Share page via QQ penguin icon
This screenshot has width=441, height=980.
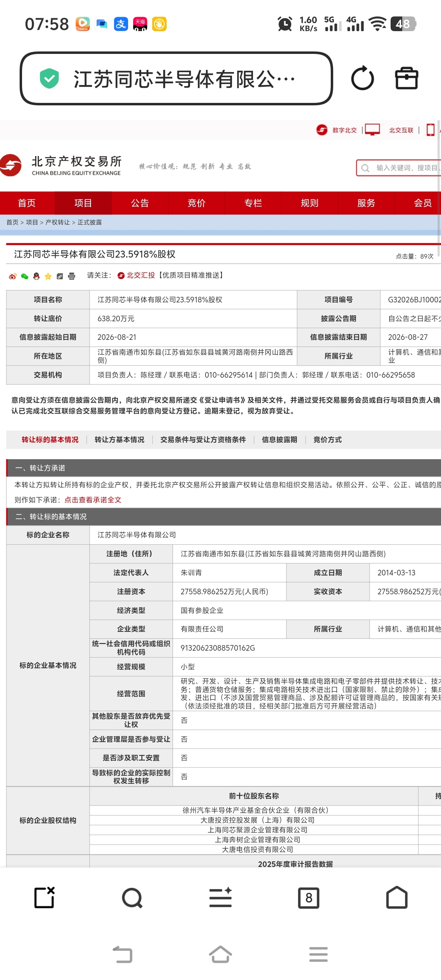tap(36, 276)
